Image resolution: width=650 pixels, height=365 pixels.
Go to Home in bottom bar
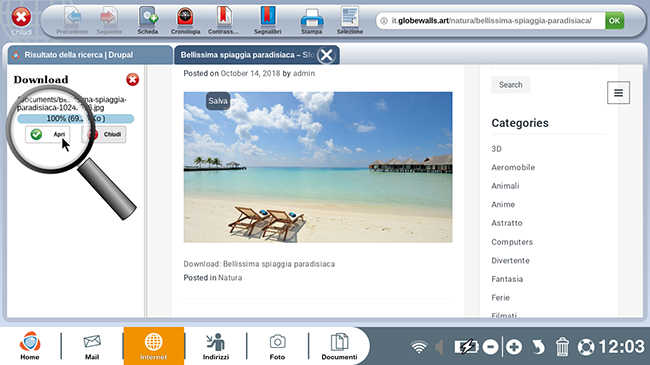coord(30,346)
